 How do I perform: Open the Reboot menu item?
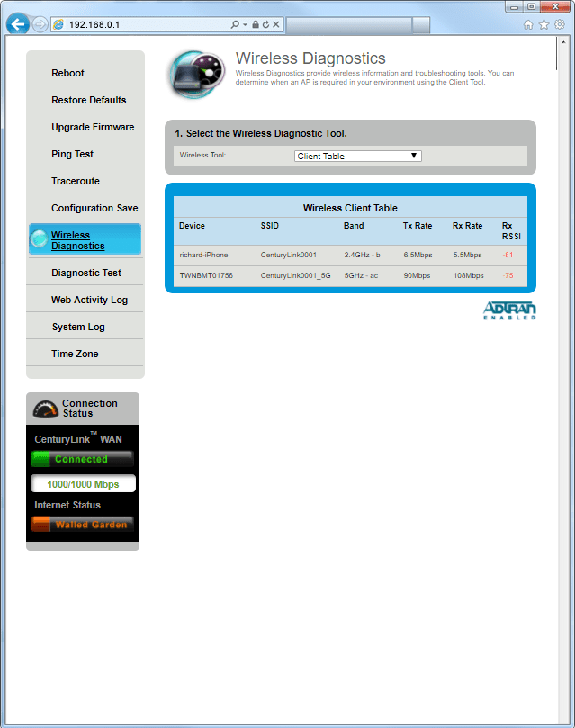[67, 73]
